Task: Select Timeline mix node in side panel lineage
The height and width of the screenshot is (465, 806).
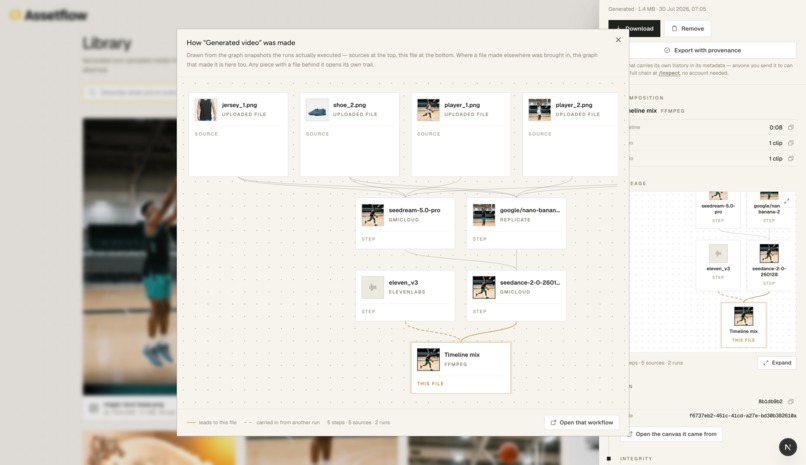Action: [743, 325]
